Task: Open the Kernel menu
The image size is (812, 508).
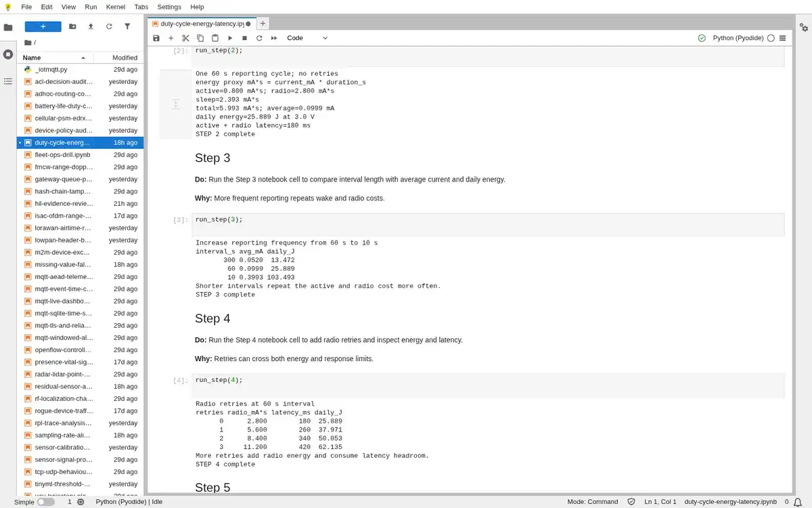Action: [x=116, y=7]
